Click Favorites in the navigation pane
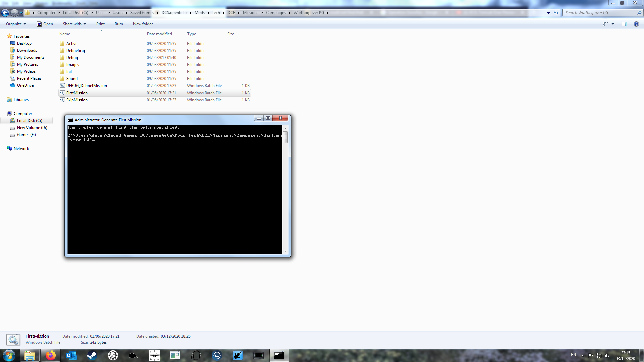Screen dimensions: 644x362 tap(21, 36)
